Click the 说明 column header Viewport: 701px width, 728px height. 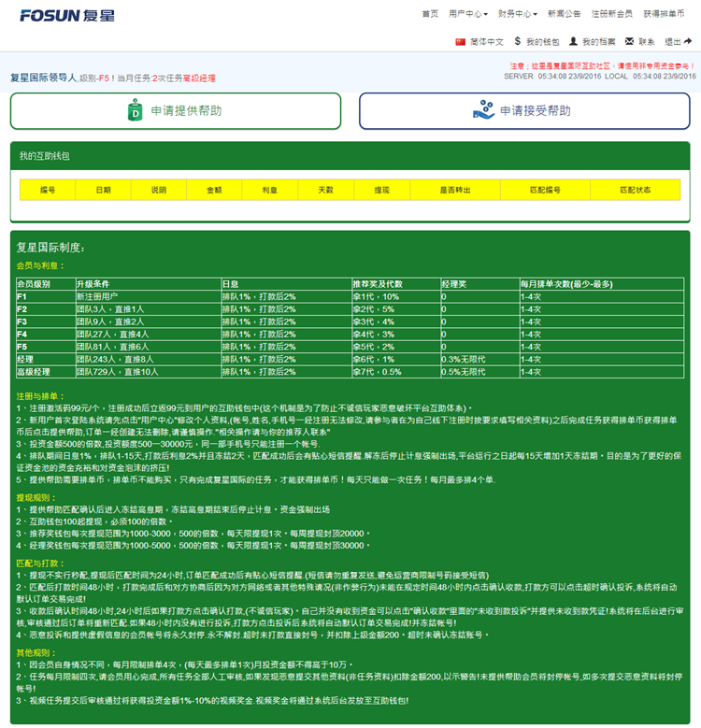coord(159,190)
